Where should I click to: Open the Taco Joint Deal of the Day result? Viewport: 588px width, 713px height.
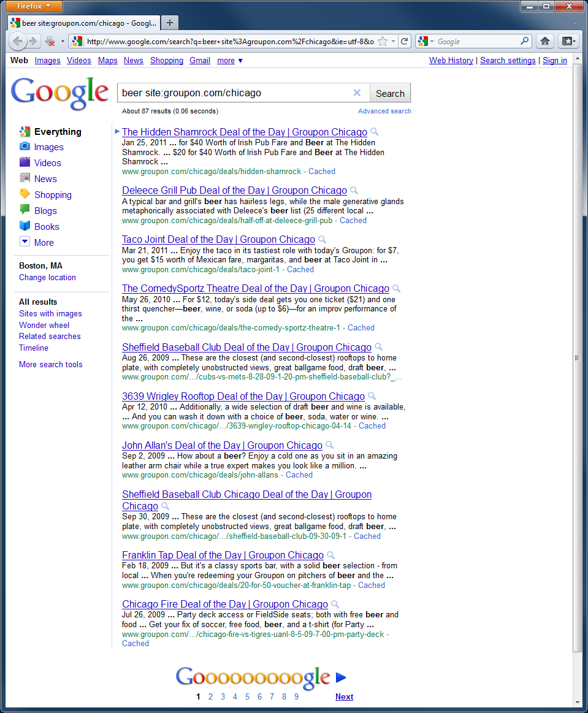click(x=218, y=239)
